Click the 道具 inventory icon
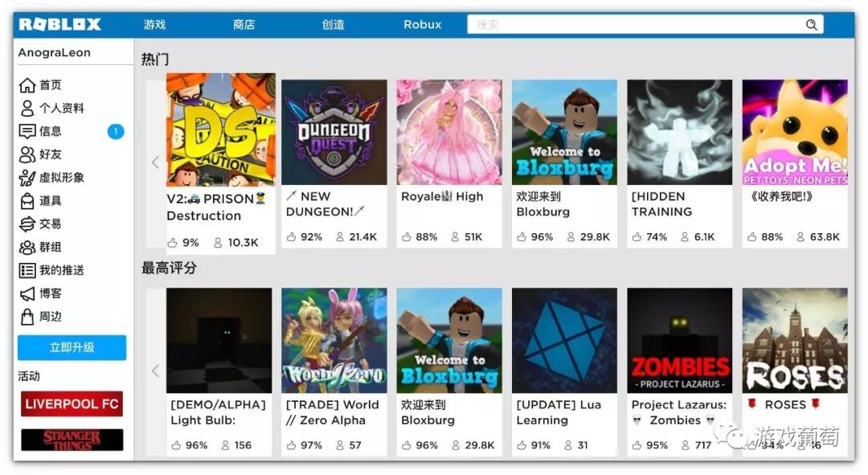 pyautogui.click(x=27, y=201)
